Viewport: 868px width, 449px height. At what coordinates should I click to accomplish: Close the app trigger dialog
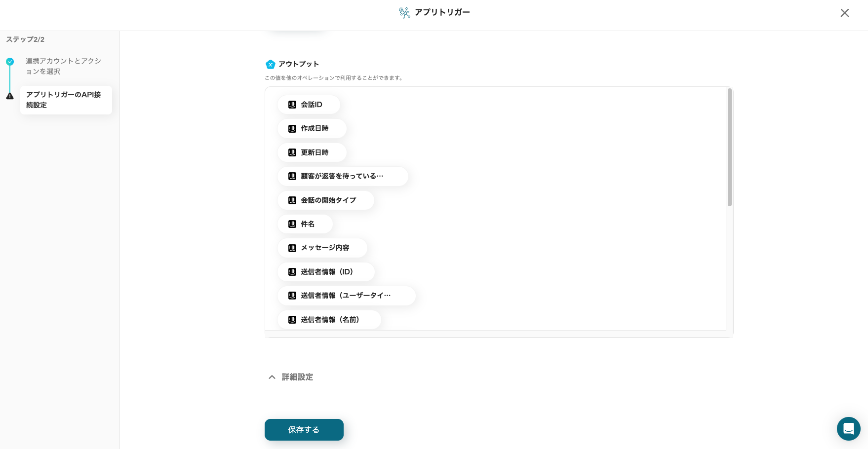[844, 13]
